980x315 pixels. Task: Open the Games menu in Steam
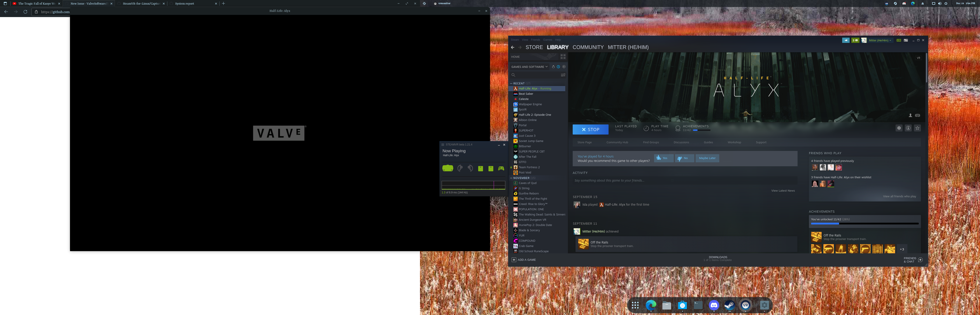coord(548,40)
